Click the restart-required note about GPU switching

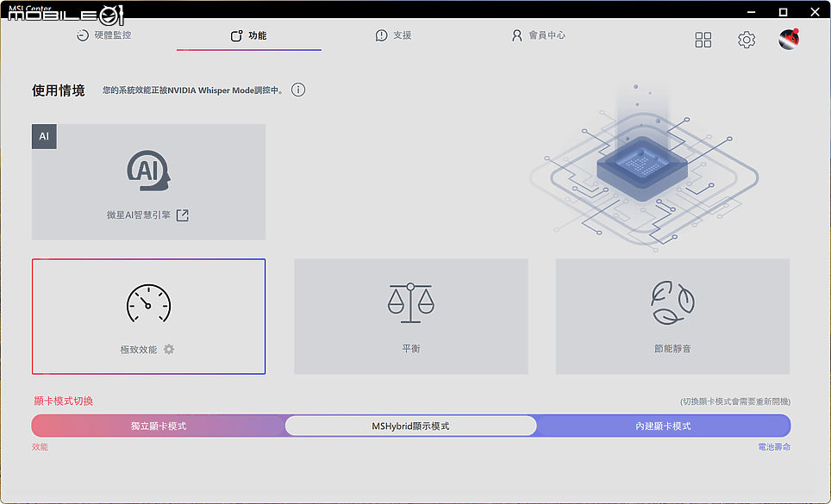735,401
